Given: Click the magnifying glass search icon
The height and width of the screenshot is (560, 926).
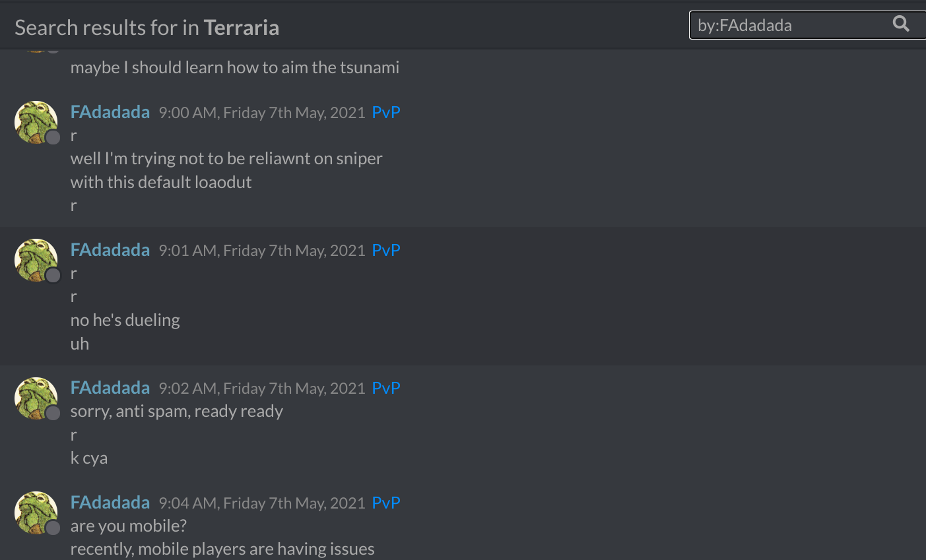Looking at the screenshot, I should pyautogui.click(x=901, y=24).
